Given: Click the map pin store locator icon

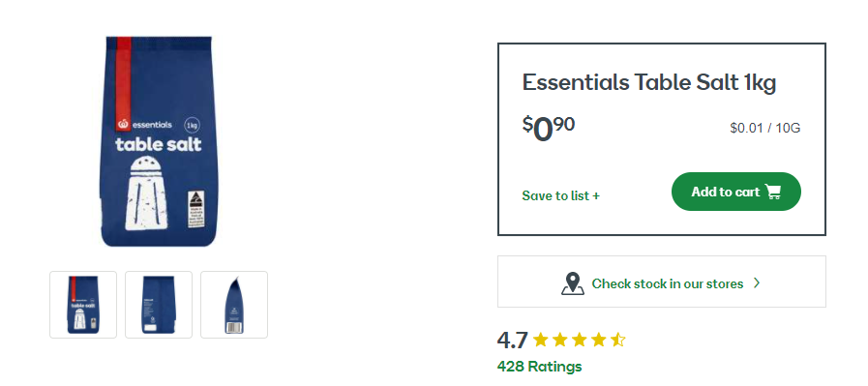Looking at the screenshot, I should [573, 283].
